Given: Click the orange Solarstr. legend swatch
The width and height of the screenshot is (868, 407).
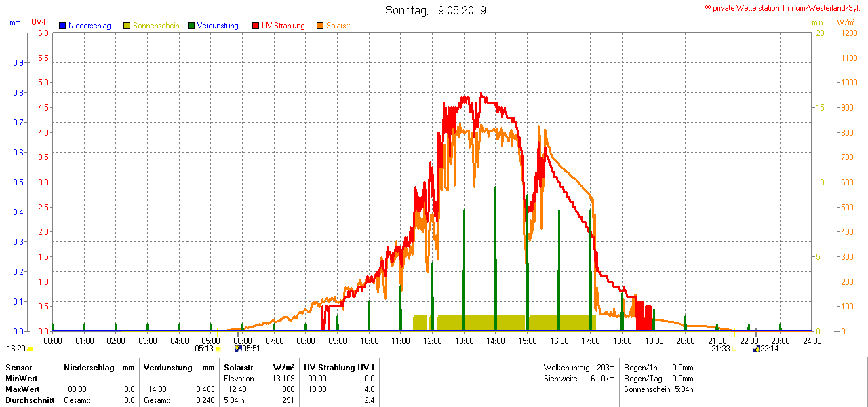Looking at the screenshot, I should click(x=320, y=26).
